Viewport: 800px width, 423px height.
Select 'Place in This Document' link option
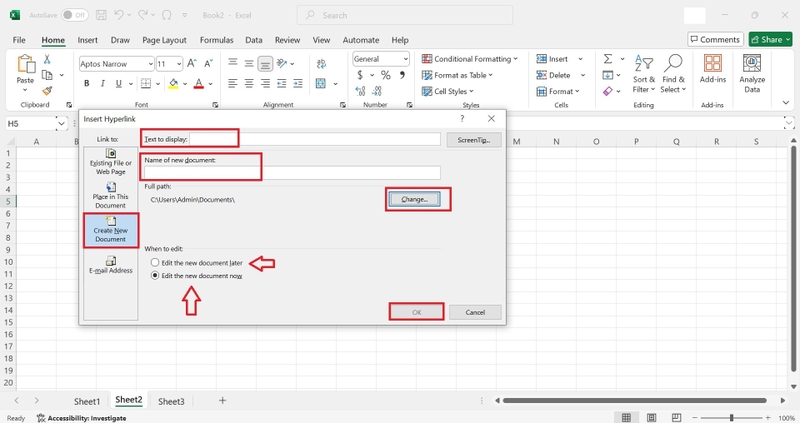tap(111, 196)
